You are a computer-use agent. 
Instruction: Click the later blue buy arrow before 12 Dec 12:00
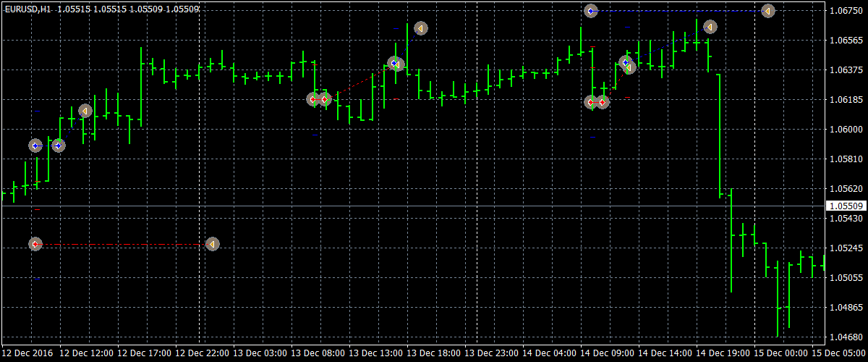(59, 146)
